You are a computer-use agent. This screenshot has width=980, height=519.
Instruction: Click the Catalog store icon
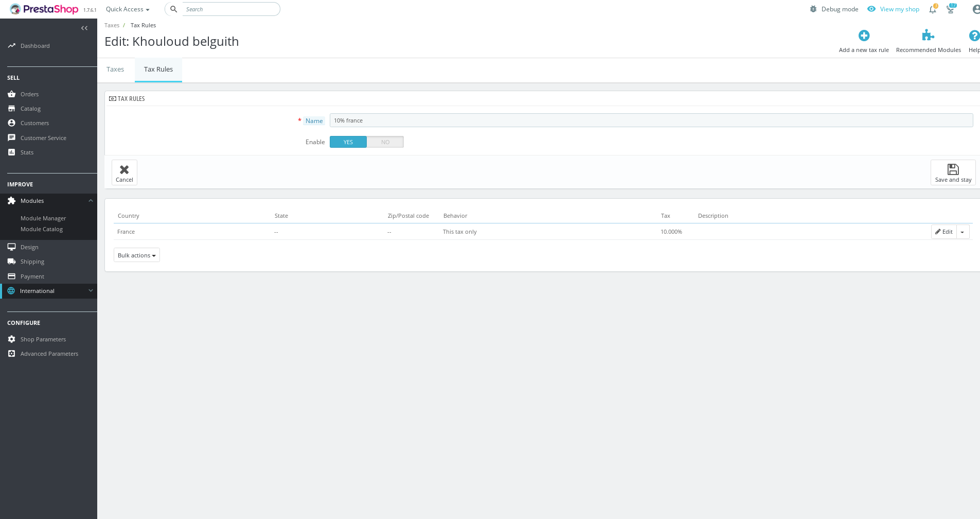[11, 109]
